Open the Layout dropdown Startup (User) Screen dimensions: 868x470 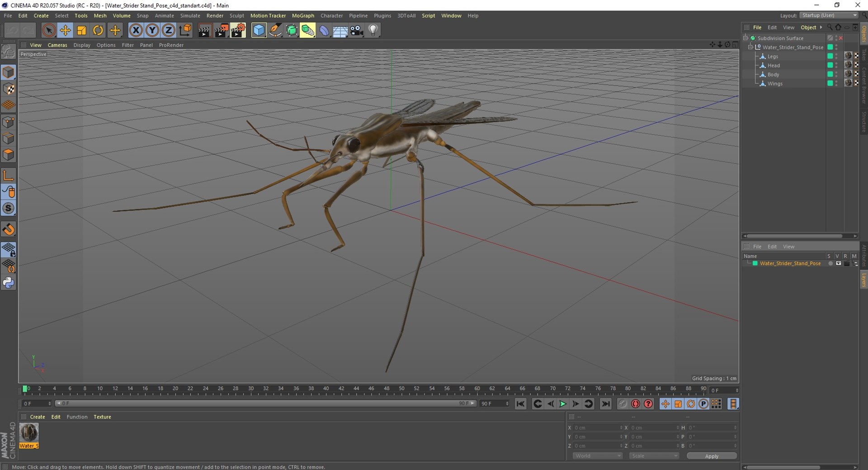pos(829,15)
